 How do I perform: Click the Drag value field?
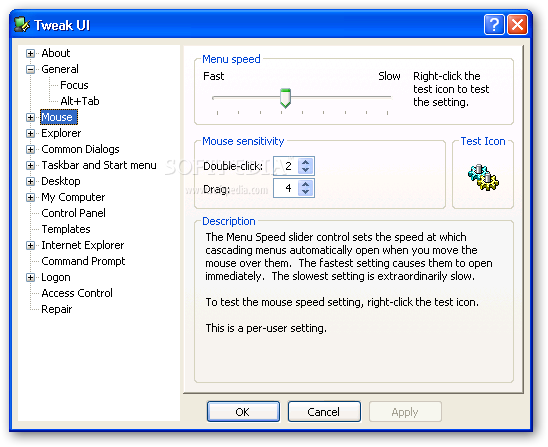(x=286, y=188)
